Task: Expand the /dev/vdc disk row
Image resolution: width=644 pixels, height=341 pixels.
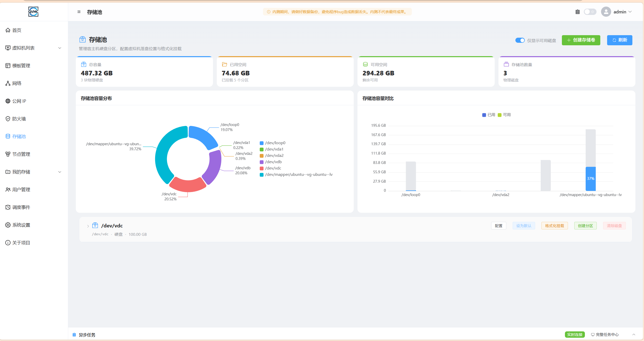Action: [88, 226]
